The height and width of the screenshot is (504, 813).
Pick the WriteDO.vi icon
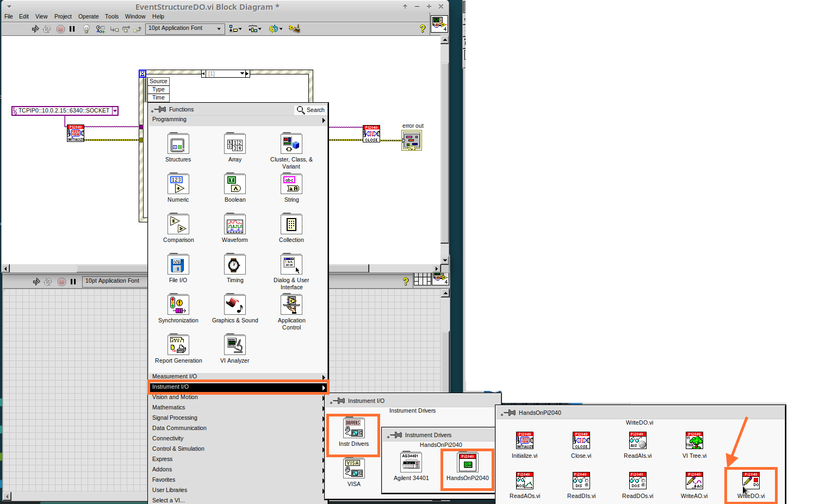click(751, 481)
